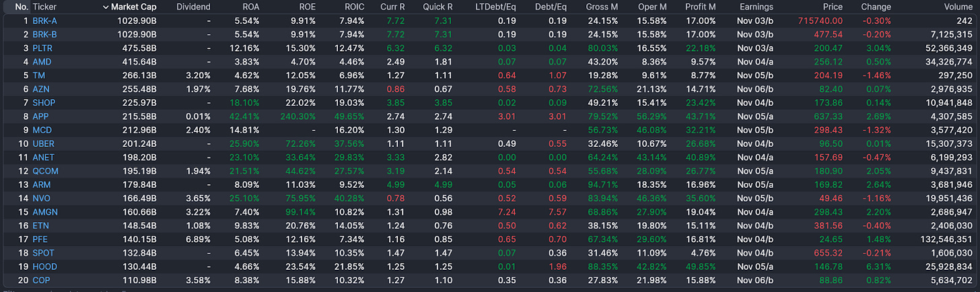Open the ARM ticker link

(x=42, y=184)
